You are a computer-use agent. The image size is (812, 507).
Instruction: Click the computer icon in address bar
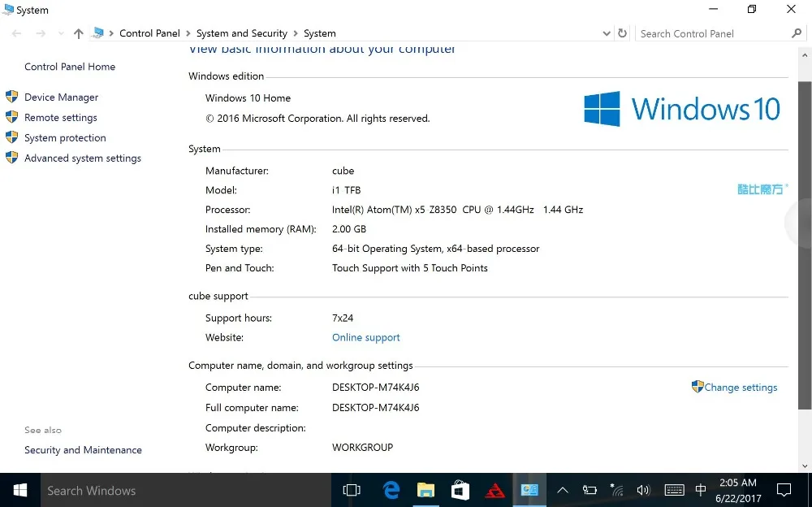point(97,33)
